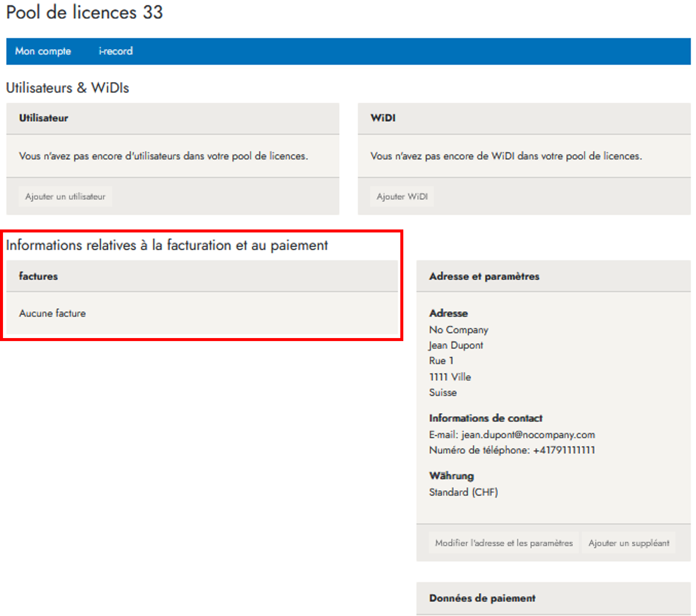Click the phone number +41791111111
Viewport: 696px width, 616px height.
564,450
